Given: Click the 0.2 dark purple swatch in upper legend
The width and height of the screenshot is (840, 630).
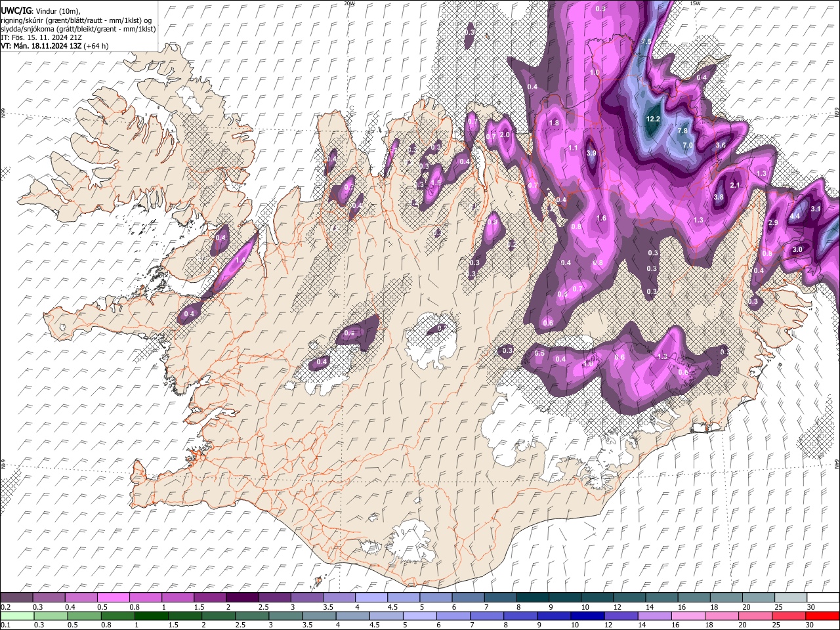Looking at the screenshot, I should (17, 597).
